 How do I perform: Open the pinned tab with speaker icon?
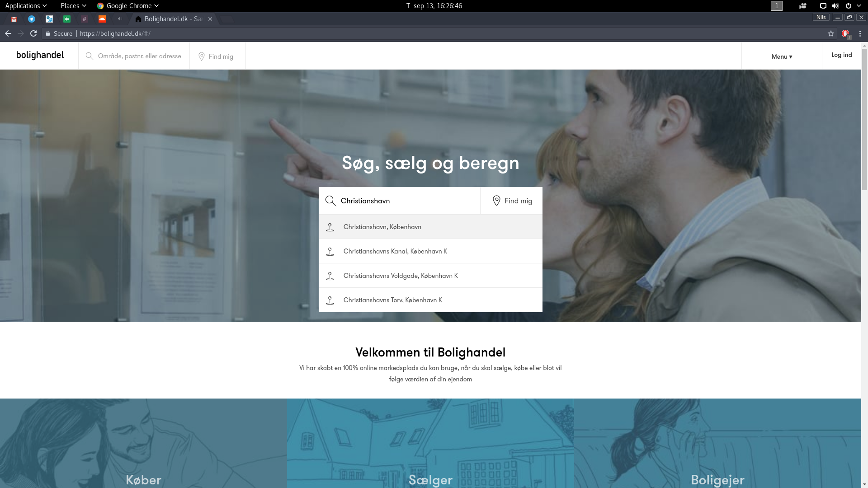(x=120, y=19)
